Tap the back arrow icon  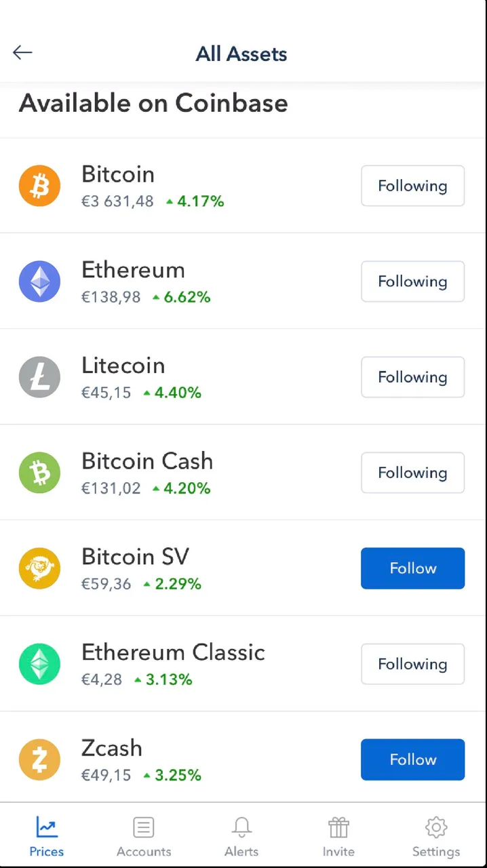coord(22,52)
